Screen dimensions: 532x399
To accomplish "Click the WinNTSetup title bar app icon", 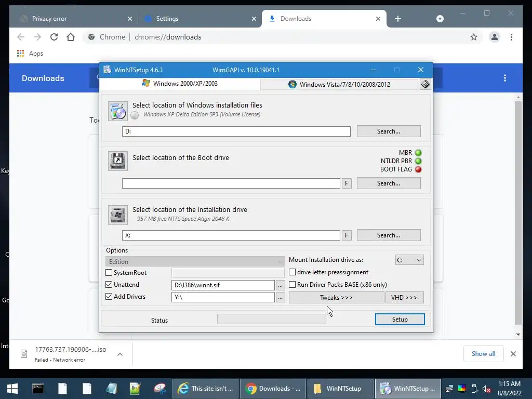I will (x=107, y=70).
